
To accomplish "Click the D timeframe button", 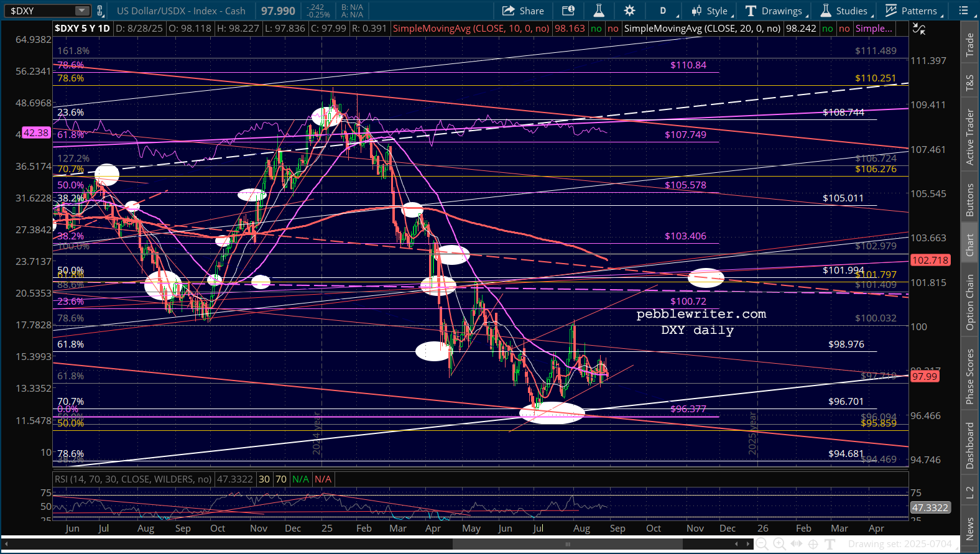I will pyautogui.click(x=663, y=11).
